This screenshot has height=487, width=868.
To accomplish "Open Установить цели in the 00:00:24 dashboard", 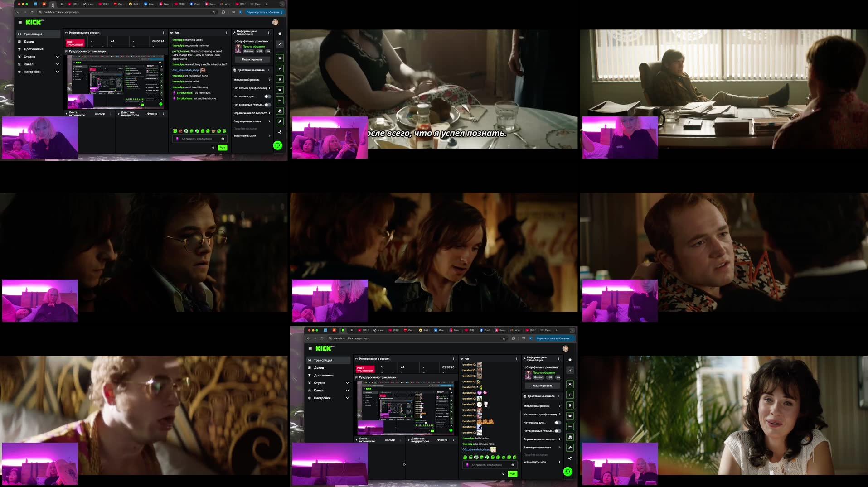I will [x=252, y=136].
